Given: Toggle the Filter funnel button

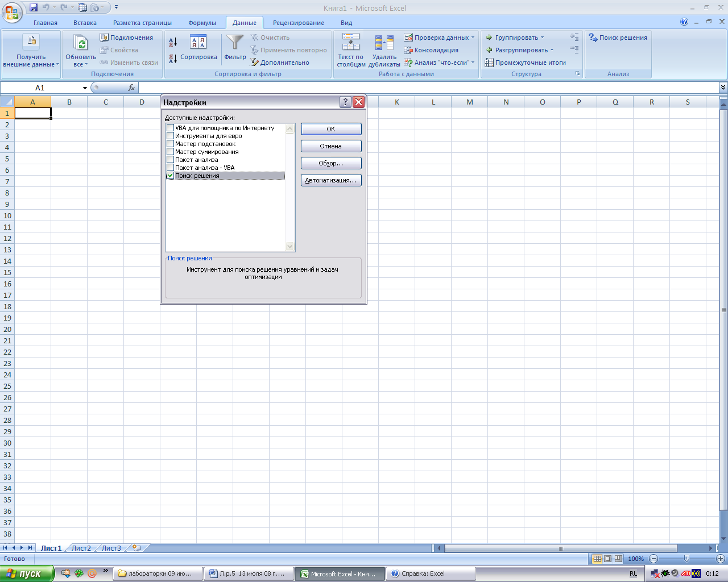Looking at the screenshot, I should (x=235, y=48).
